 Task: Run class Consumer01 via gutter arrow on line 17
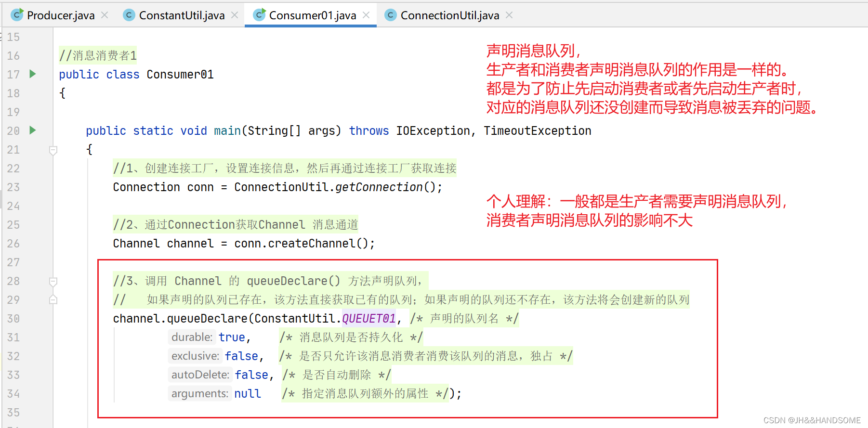33,74
